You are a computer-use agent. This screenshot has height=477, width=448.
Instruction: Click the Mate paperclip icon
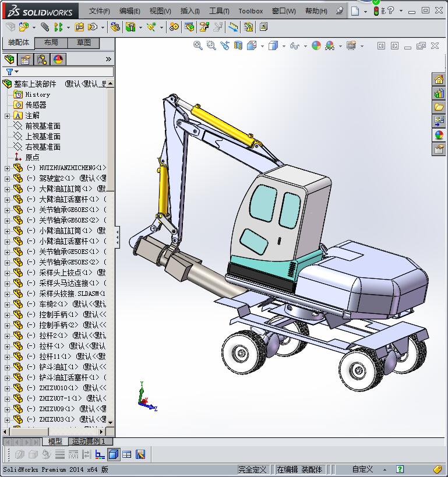click(x=45, y=27)
